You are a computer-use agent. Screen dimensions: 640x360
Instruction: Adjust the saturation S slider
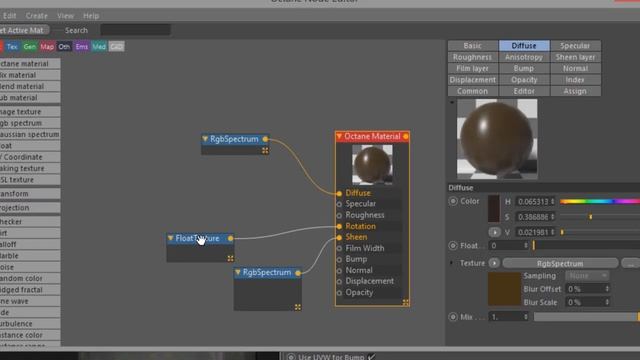pyautogui.click(x=600, y=217)
